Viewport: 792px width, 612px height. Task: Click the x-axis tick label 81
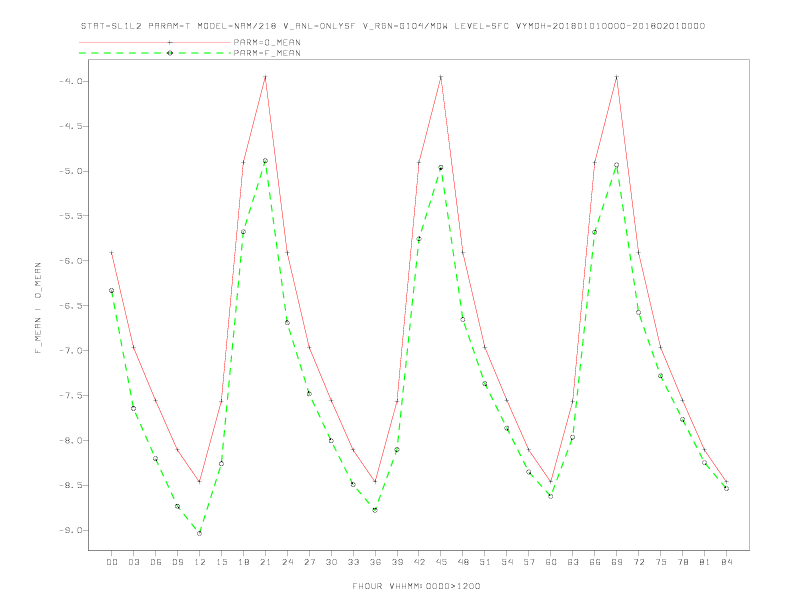(705, 562)
